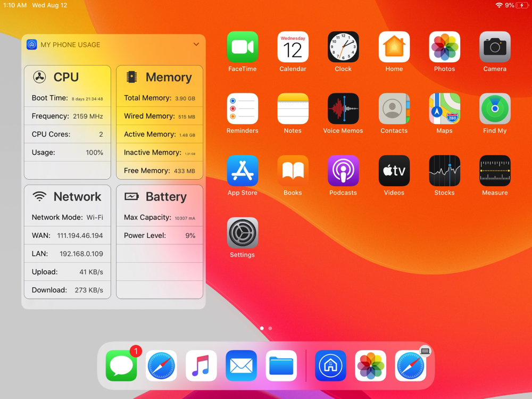Viewport: 532px width, 399px height.
Task: Select the first home screen page dot
Action: click(262, 328)
